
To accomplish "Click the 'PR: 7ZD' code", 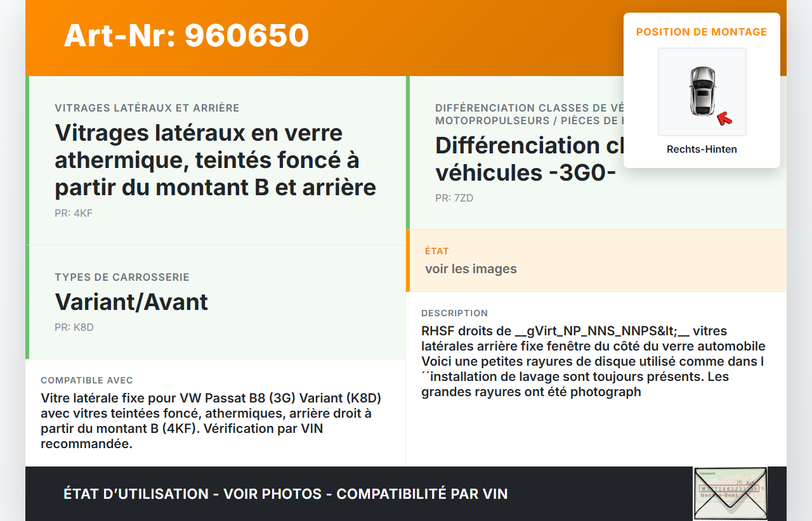I will 454,198.
